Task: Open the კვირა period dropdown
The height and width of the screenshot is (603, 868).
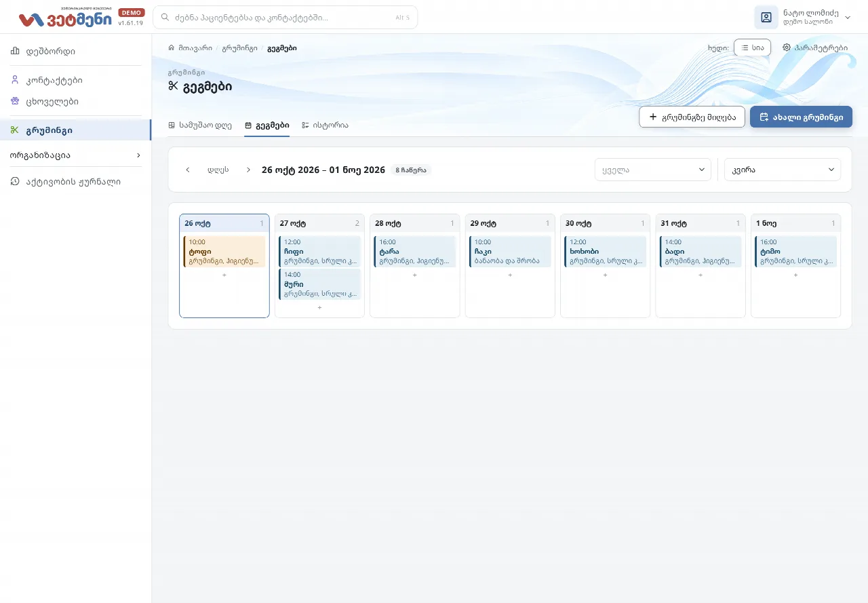Action: [x=783, y=170]
